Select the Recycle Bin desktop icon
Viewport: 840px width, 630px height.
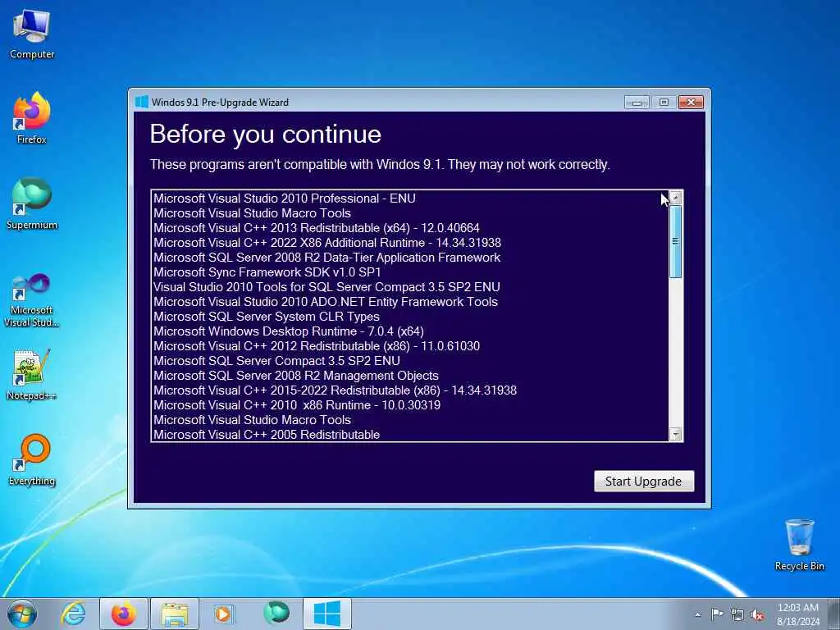coord(799,545)
